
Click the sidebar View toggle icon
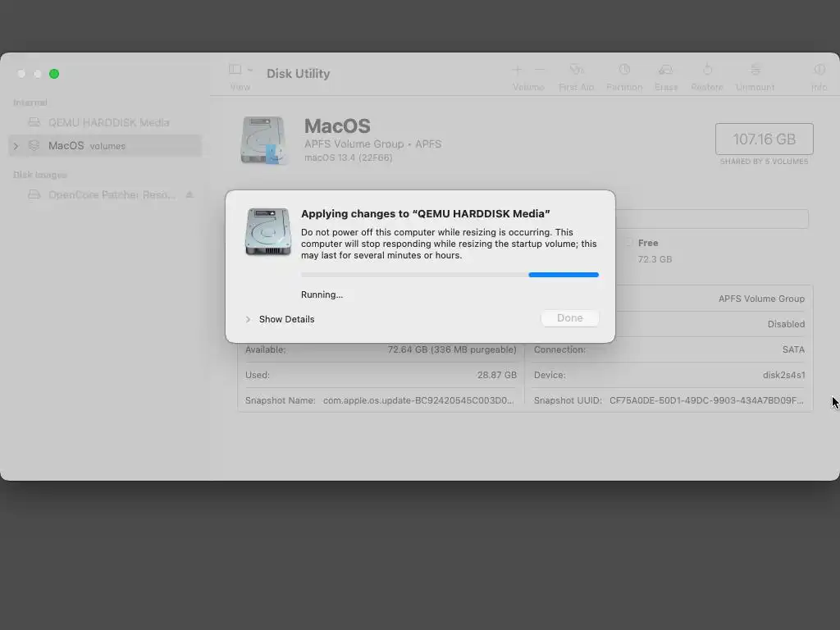(235, 69)
